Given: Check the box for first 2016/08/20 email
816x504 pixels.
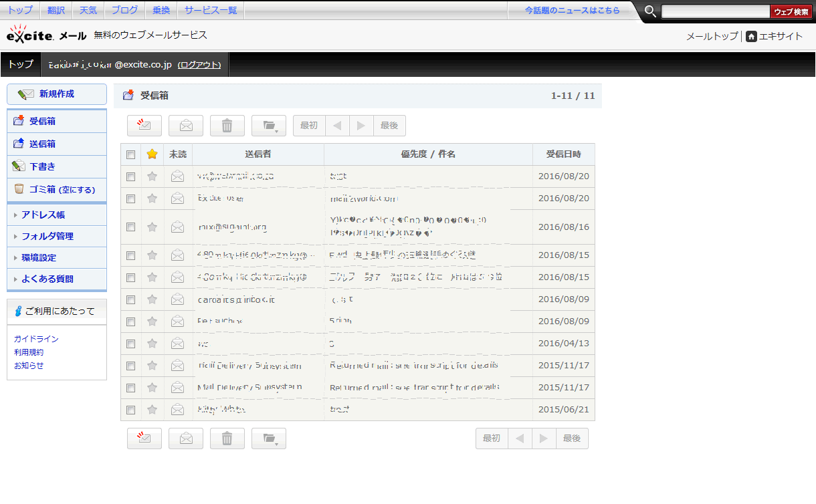Looking at the screenshot, I should (x=131, y=176).
